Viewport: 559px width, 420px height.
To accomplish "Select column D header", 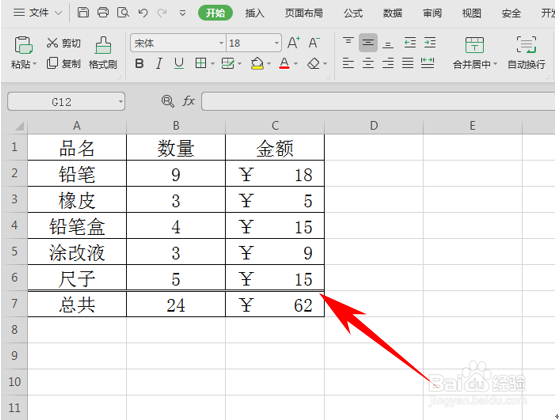I will 374,126.
